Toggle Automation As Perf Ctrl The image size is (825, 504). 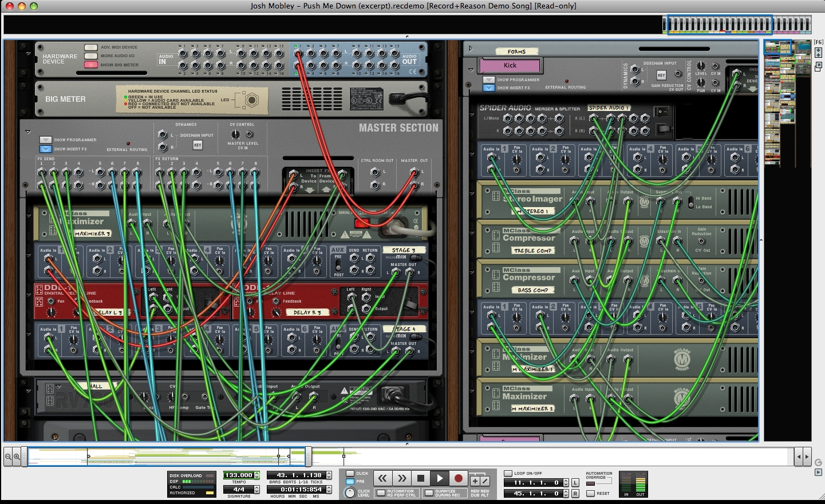tap(381, 493)
